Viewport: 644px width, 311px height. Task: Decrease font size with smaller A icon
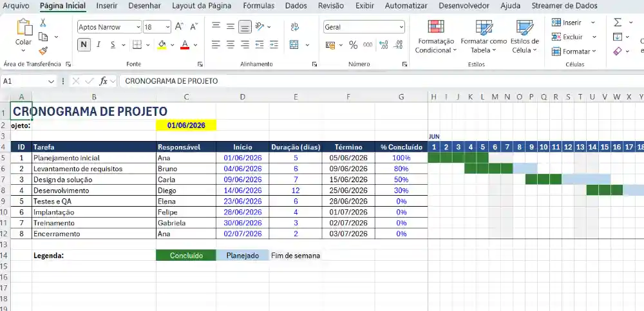point(194,26)
